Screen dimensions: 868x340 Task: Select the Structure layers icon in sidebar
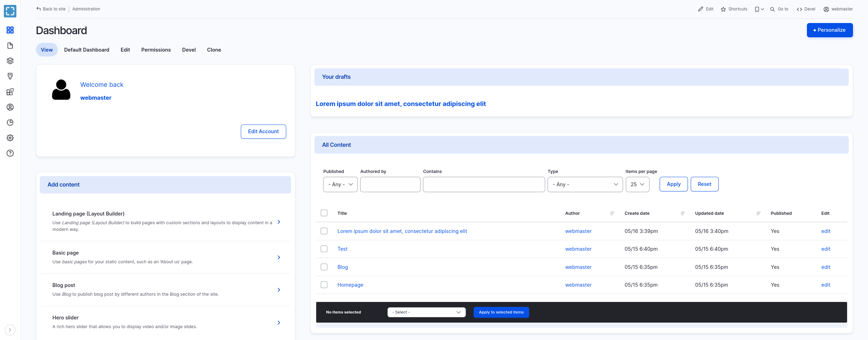pyautogui.click(x=10, y=61)
